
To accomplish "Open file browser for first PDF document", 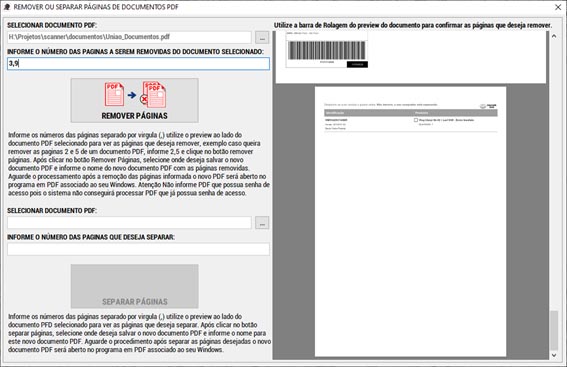I will pyautogui.click(x=262, y=37).
